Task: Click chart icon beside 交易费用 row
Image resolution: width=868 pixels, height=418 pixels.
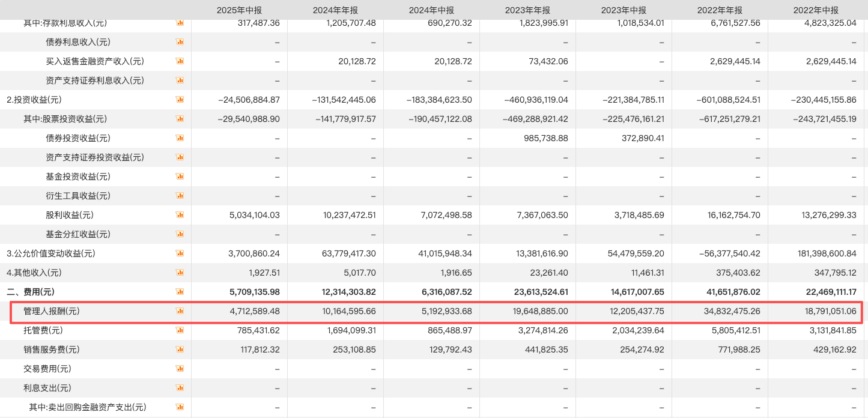Action: (x=180, y=369)
